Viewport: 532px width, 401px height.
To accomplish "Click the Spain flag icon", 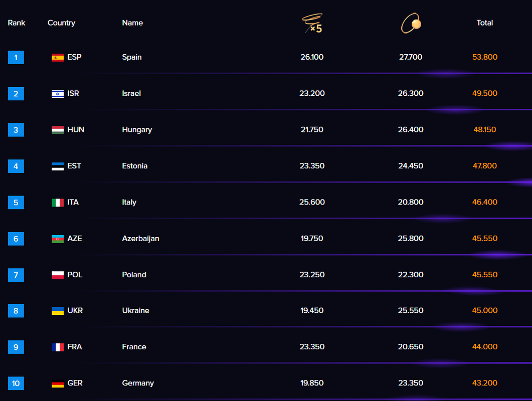I will point(58,58).
